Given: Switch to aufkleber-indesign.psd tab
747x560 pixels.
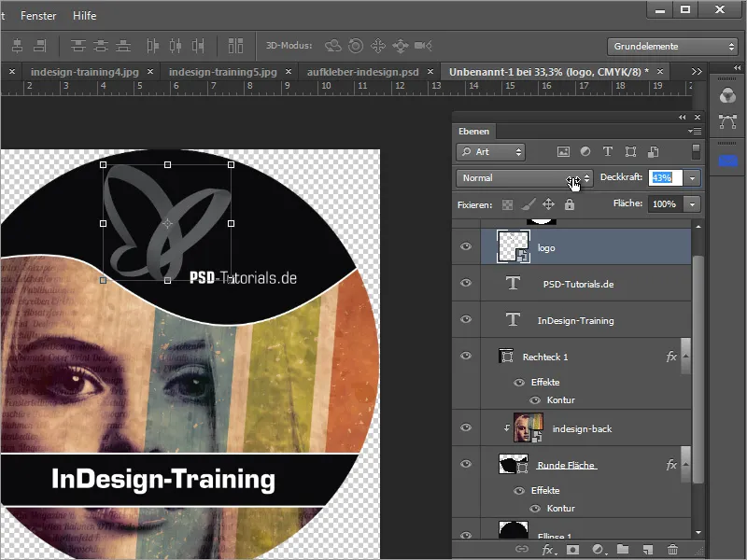Looking at the screenshot, I should pos(362,72).
